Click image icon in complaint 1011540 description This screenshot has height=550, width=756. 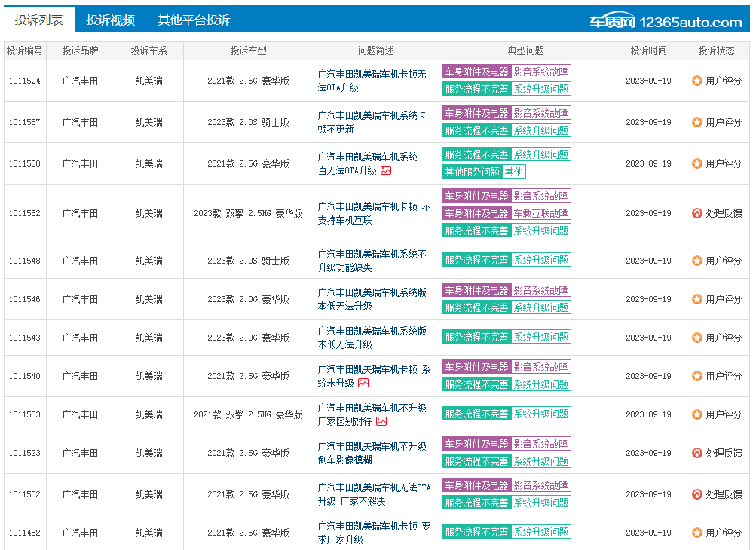363,383
